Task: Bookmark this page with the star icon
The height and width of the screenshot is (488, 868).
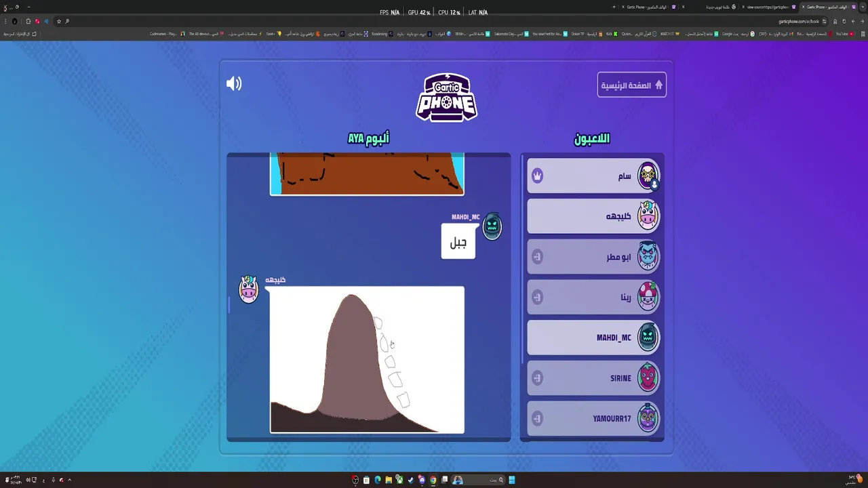Action: [59, 22]
